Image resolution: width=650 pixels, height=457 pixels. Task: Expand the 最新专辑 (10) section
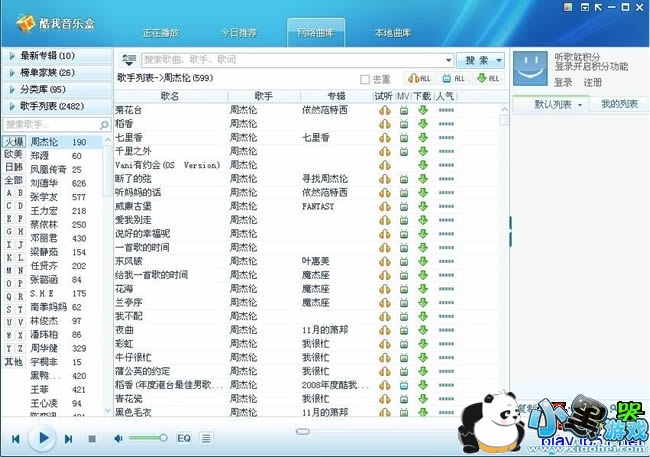(57, 56)
